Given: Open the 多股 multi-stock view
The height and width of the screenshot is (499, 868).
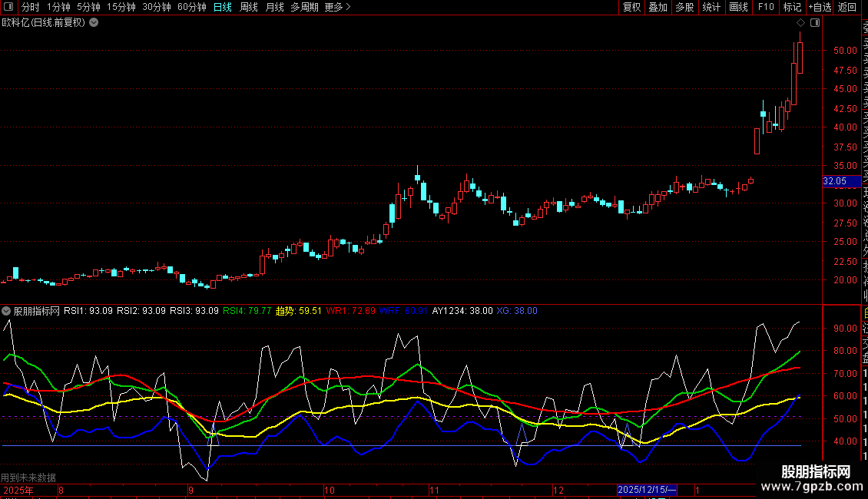Looking at the screenshot, I should 684,7.
